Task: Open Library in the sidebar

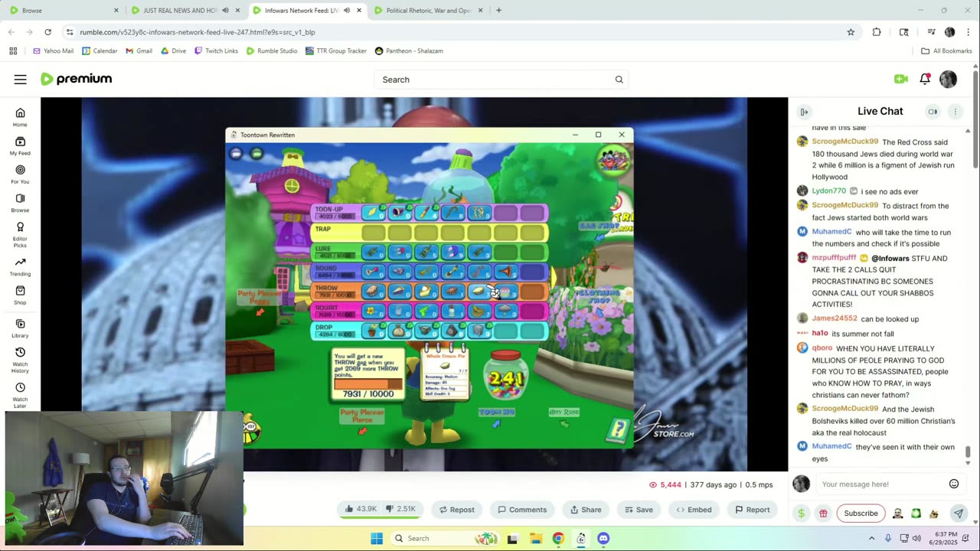Action: pyautogui.click(x=20, y=328)
